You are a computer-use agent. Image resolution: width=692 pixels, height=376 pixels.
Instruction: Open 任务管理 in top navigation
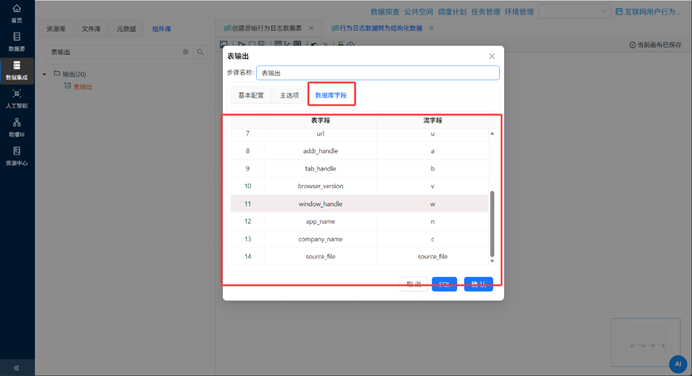pyautogui.click(x=485, y=12)
